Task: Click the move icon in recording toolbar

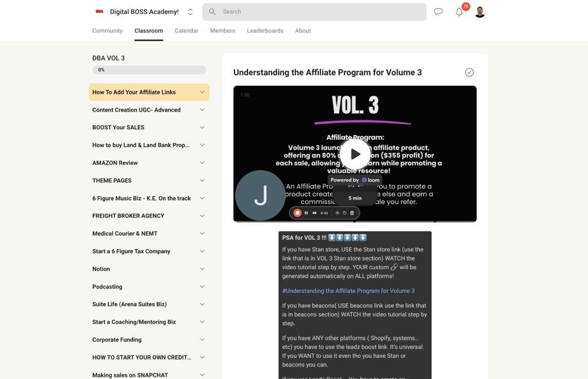Action: (x=337, y=213)
